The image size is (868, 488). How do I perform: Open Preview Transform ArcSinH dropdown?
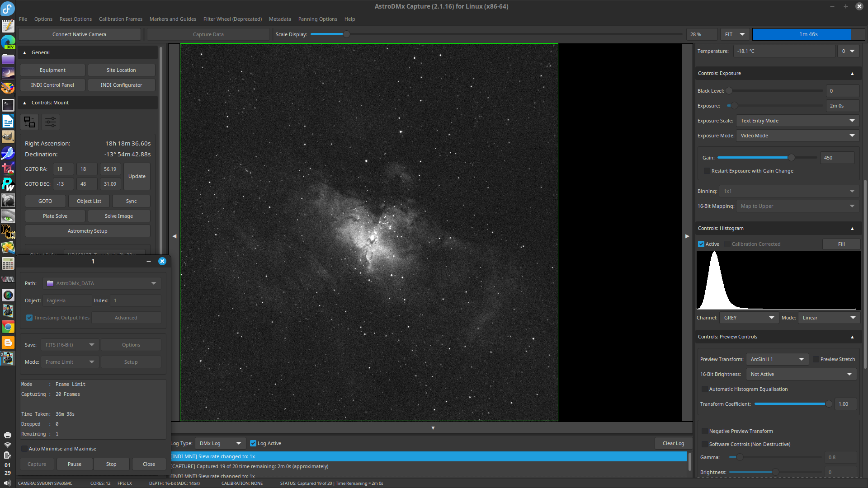point(777,359)
